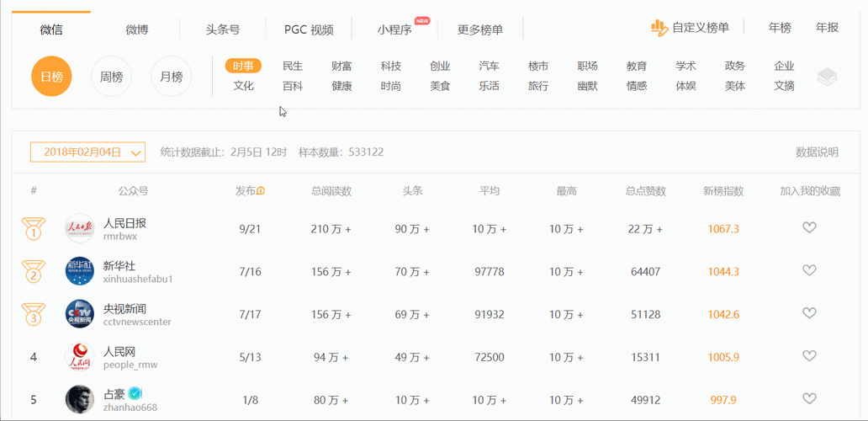Select the 教育 category
This screenshot has height=421, width=868.
point(637,67)
